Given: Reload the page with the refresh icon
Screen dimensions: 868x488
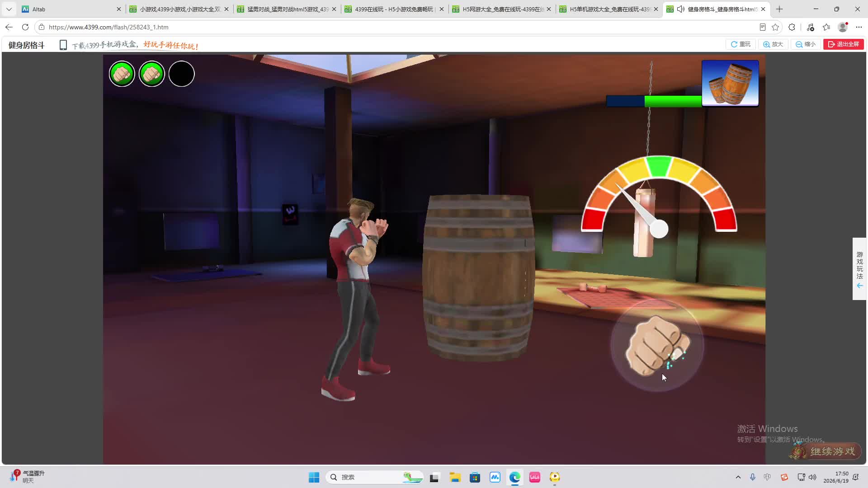Looking at the screenshot, I should [x=25, y=27].
